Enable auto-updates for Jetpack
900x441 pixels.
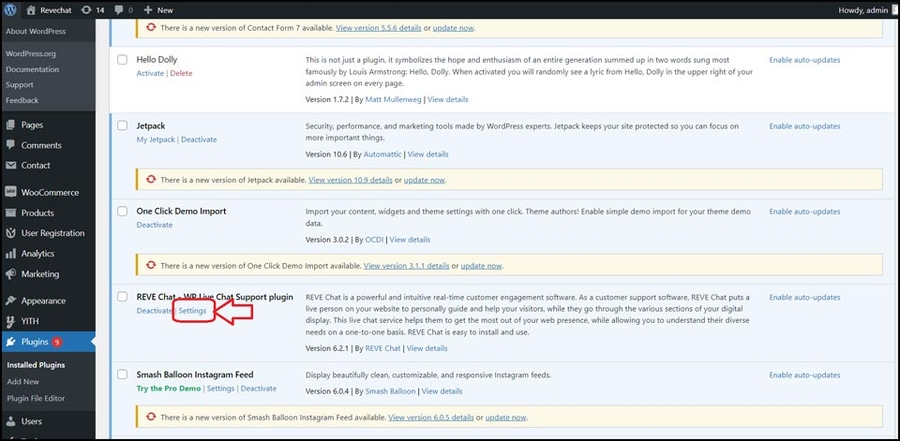(804, 126)
